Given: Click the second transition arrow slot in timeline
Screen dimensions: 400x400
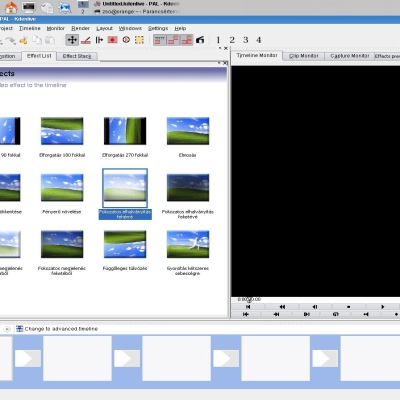Looking at the screenshot, I should [x=127, y=359].
